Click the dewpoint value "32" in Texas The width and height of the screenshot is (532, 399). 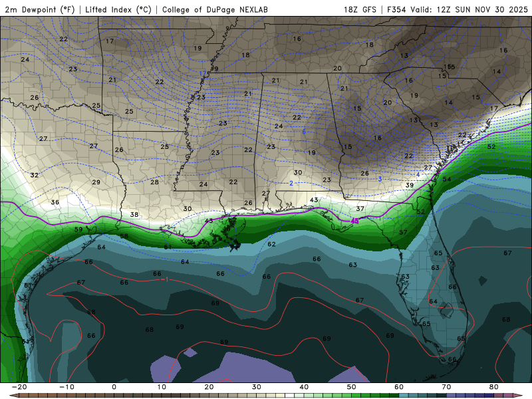click(x=35, y=176)
